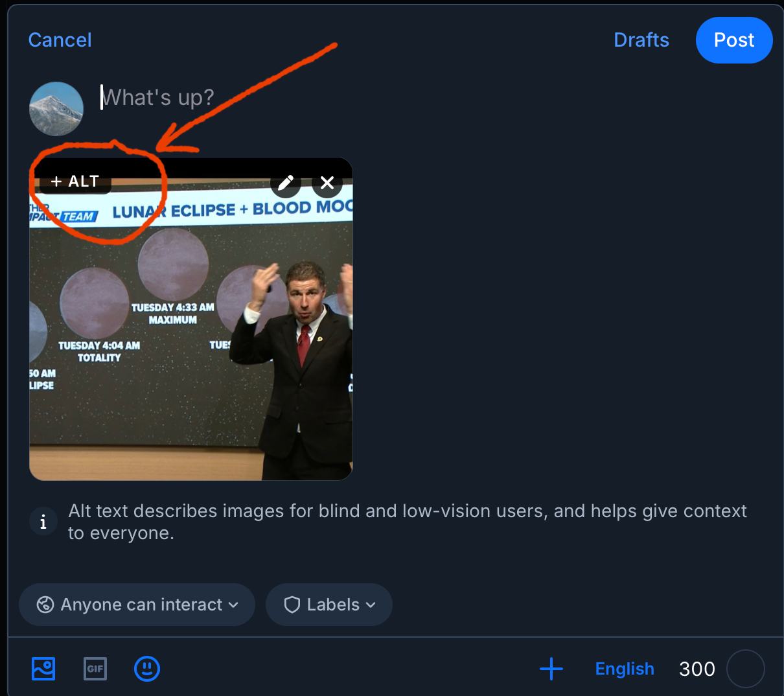The height and width of the screenshot is (696, 784).
Task: Click the mountain profile avatar
Action: pyautogui.click(x=56, y=109)
